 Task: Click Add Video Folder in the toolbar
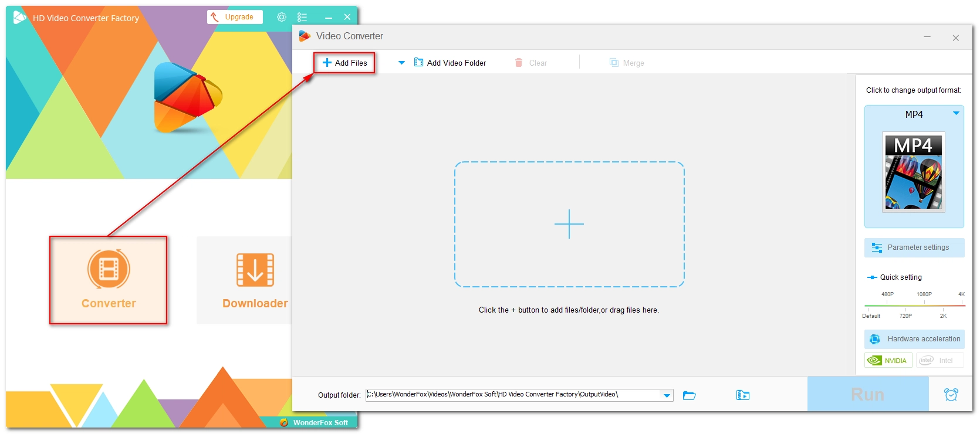coord(450,63)
